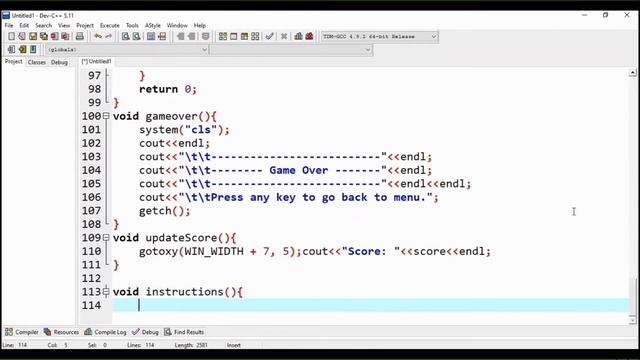Click the Stop Execution X icon
The image size is (640, 360).
pyautogui.click(x=284, y=36)
